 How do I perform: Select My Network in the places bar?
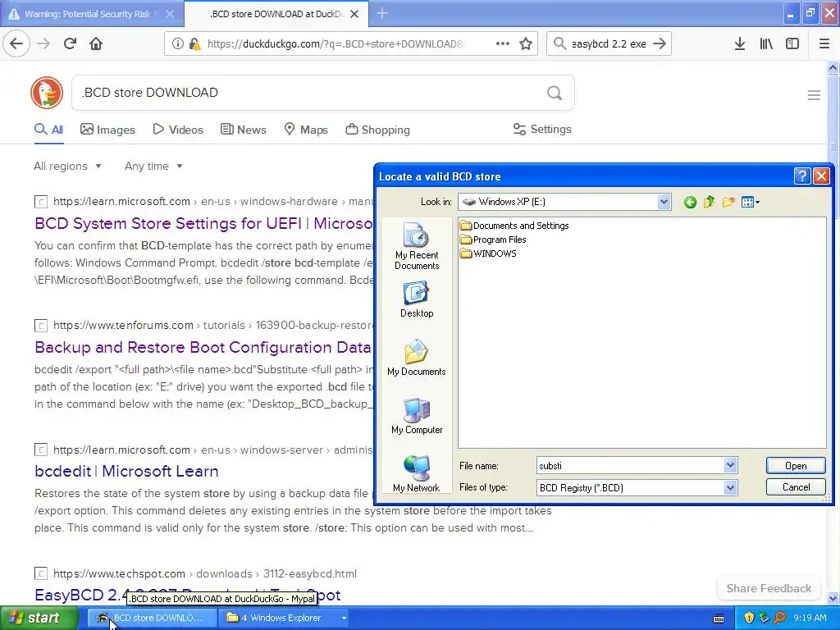tap(416, 473)
